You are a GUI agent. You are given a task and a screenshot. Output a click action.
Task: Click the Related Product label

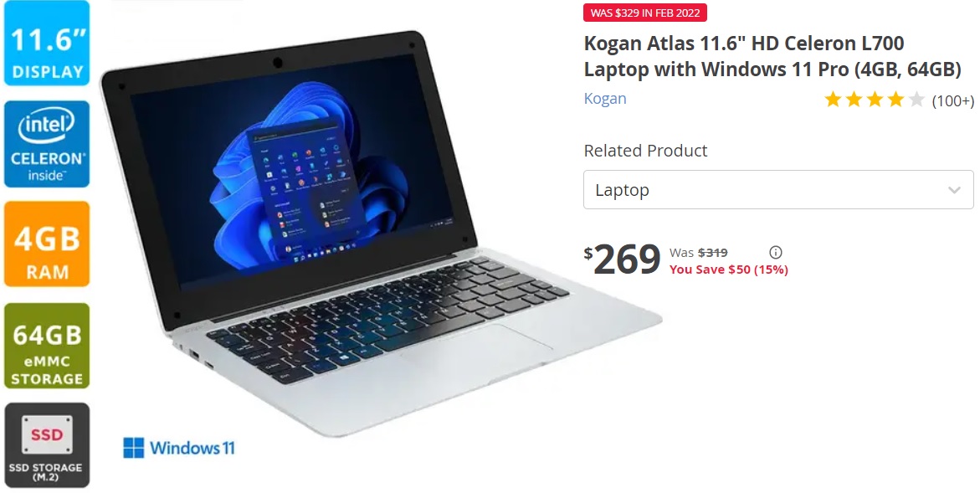(x=645, y=151)
